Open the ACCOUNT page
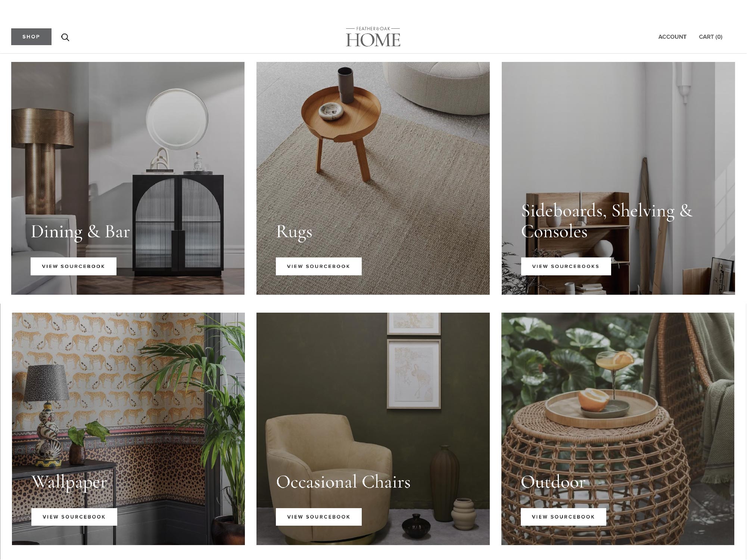This screenshot has height=560, width=747. pyautogui.click(x=672, y=37)
